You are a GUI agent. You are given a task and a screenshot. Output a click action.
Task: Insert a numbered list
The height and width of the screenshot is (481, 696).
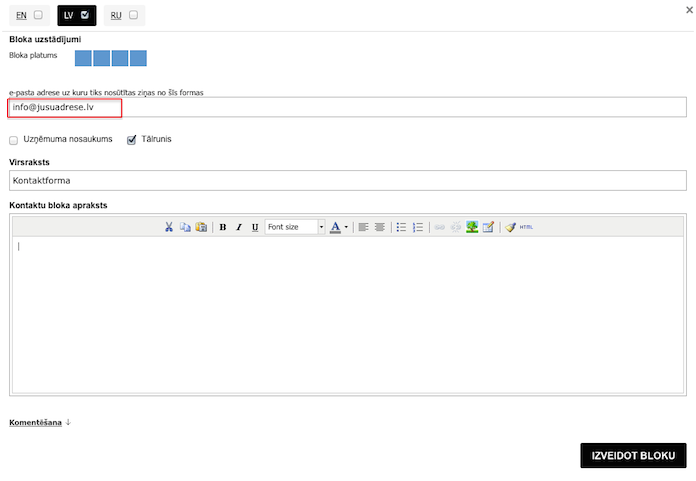pos(418,227)
